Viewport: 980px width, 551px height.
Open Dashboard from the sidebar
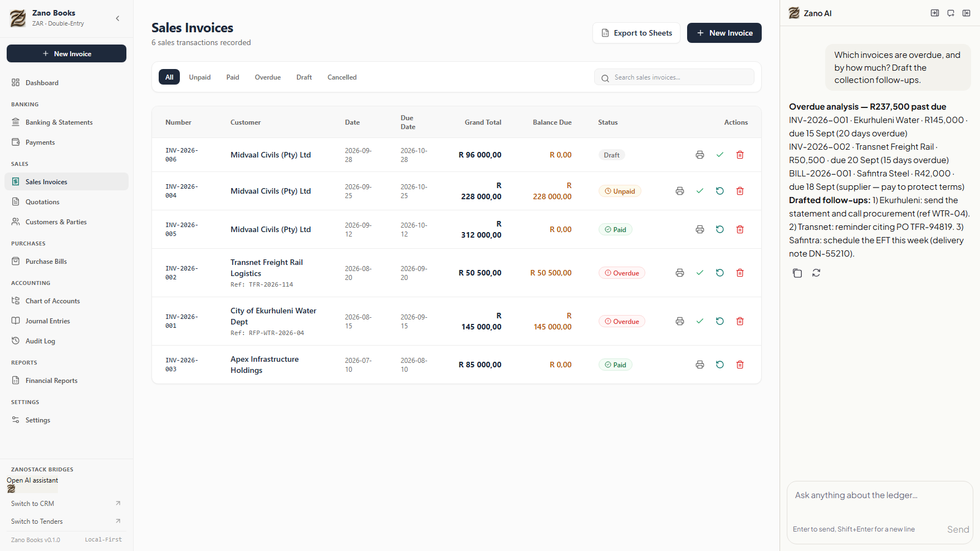coord(66,83)
